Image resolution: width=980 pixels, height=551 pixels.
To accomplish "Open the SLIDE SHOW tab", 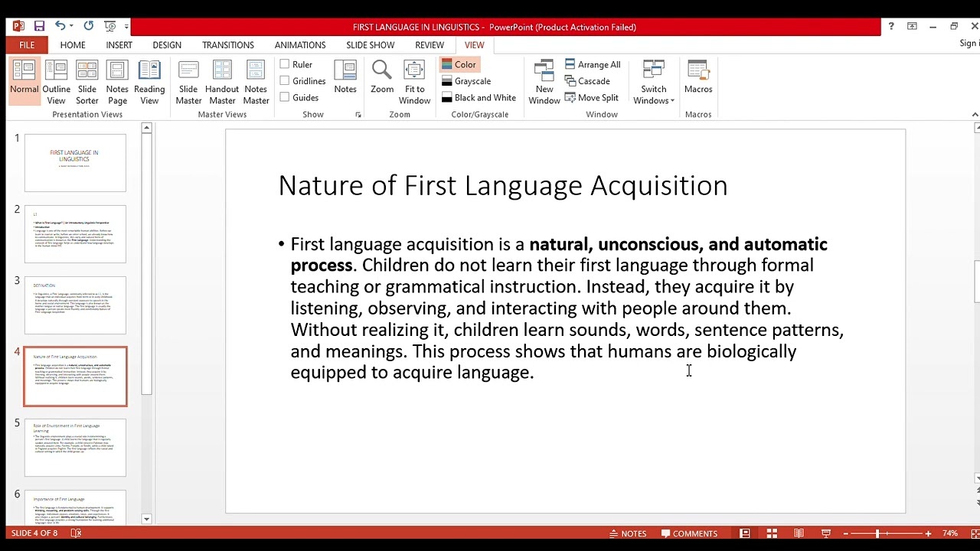I will click(x=371, y=45).
